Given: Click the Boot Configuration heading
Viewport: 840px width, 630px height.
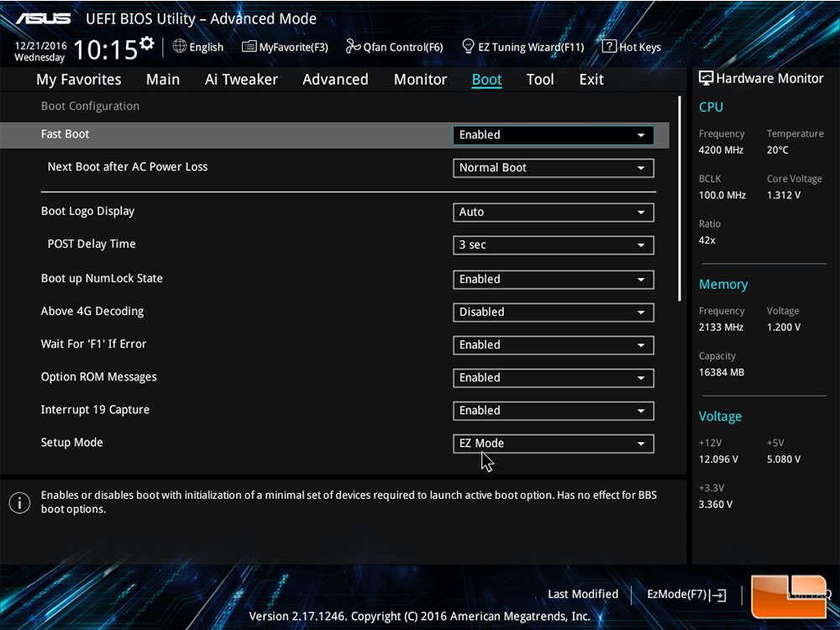Looking at the screenshot, I should pyautogui.click(x=90, y=106).
